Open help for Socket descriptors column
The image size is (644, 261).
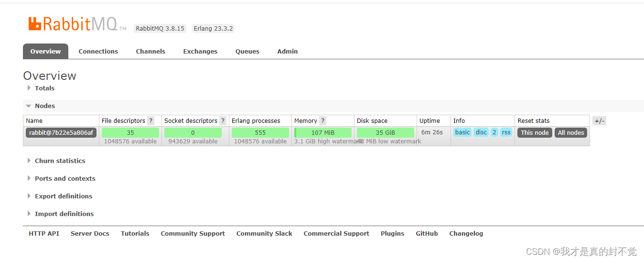point(223,121)
